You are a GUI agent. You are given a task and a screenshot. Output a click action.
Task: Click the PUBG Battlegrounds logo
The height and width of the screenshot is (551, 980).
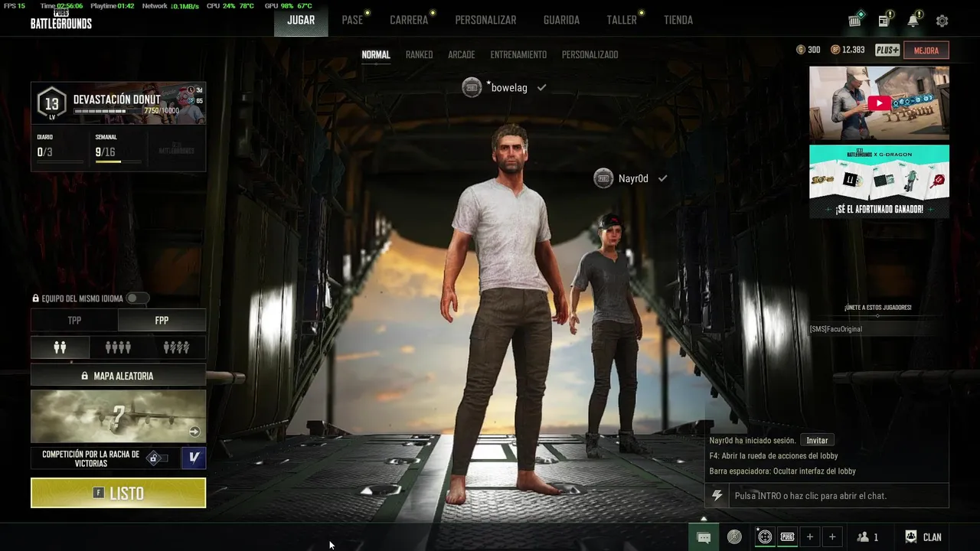60,21
